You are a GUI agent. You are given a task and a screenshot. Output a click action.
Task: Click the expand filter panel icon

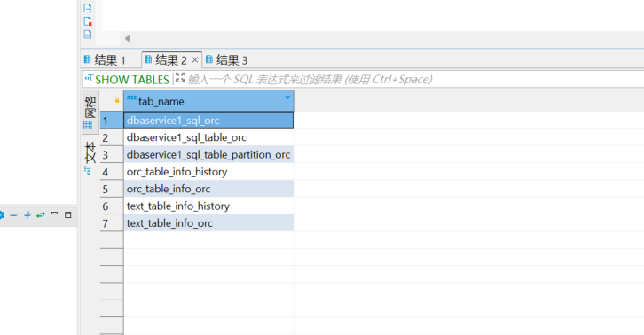tap(180, 77)
